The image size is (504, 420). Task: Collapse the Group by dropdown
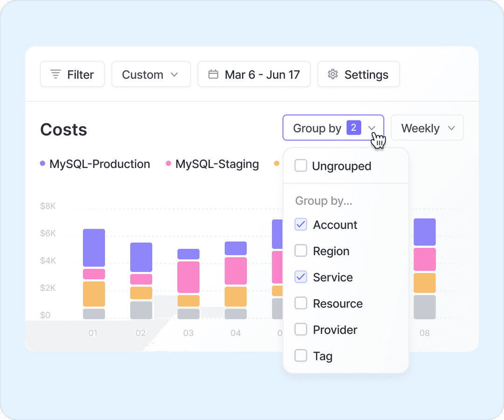coord(333,128)
